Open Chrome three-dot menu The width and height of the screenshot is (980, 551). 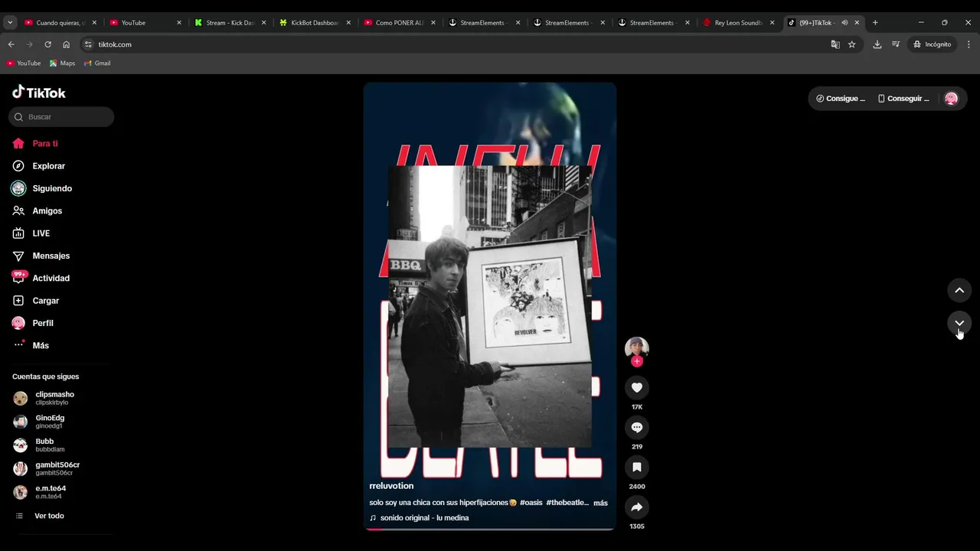click(969, 44)
